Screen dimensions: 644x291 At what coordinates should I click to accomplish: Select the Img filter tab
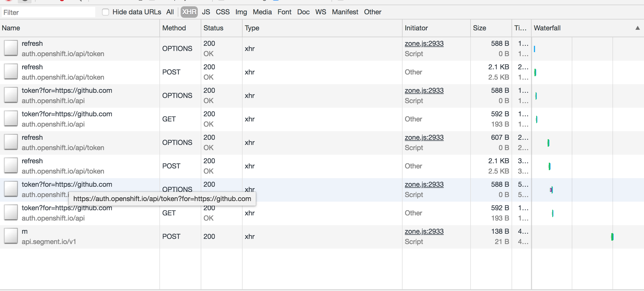[241, 12]
